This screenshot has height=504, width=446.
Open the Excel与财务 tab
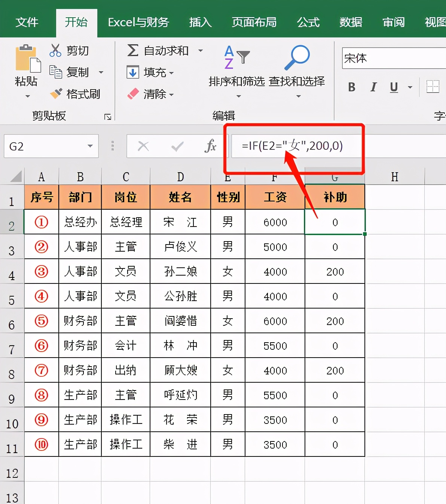coord(138,22)
